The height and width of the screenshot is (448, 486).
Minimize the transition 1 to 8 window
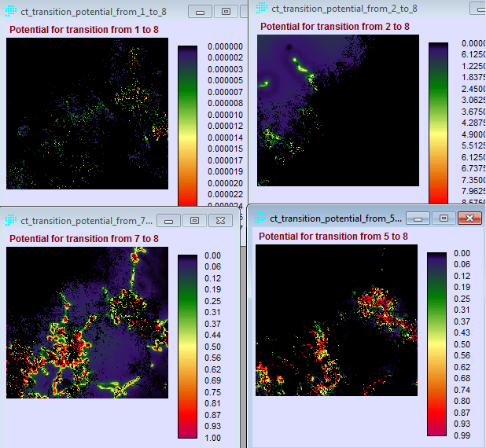pyautogui.click(x=201, y=13)
